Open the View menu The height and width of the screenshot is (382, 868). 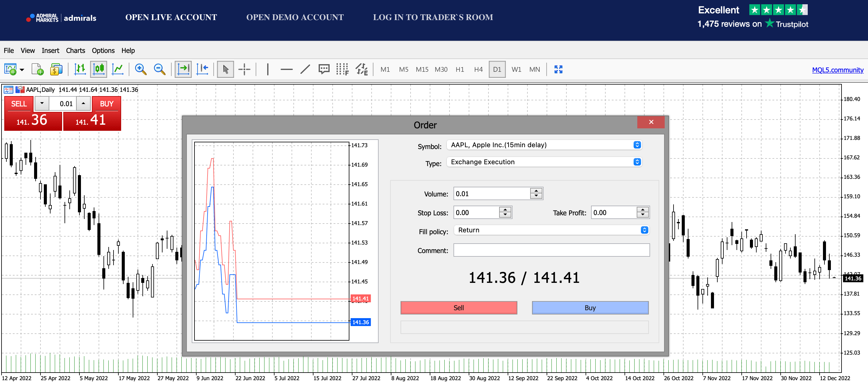(x=28, y=50)
